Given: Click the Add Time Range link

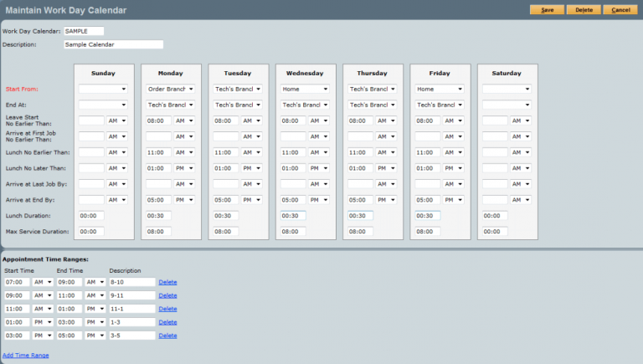Looking at the screenshot, I should pyautogui.click(x=25, y=356).
